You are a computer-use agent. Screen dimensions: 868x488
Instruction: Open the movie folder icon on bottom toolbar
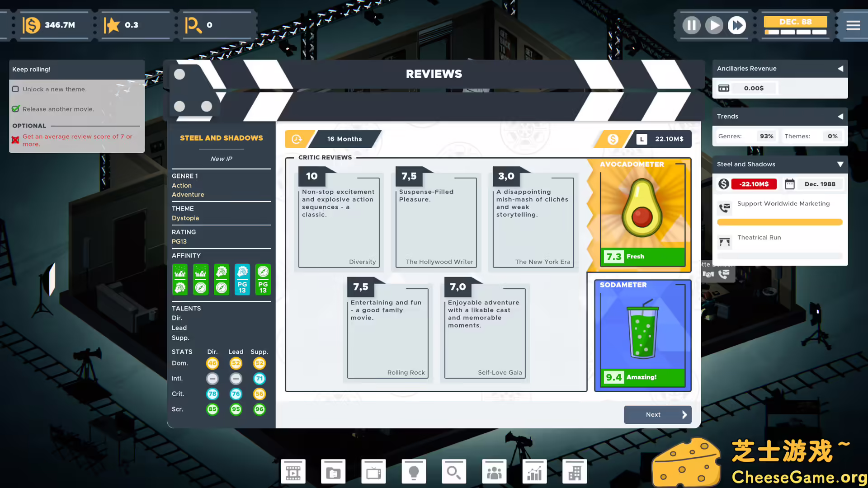pyautogui.click(x=333, y=471)
